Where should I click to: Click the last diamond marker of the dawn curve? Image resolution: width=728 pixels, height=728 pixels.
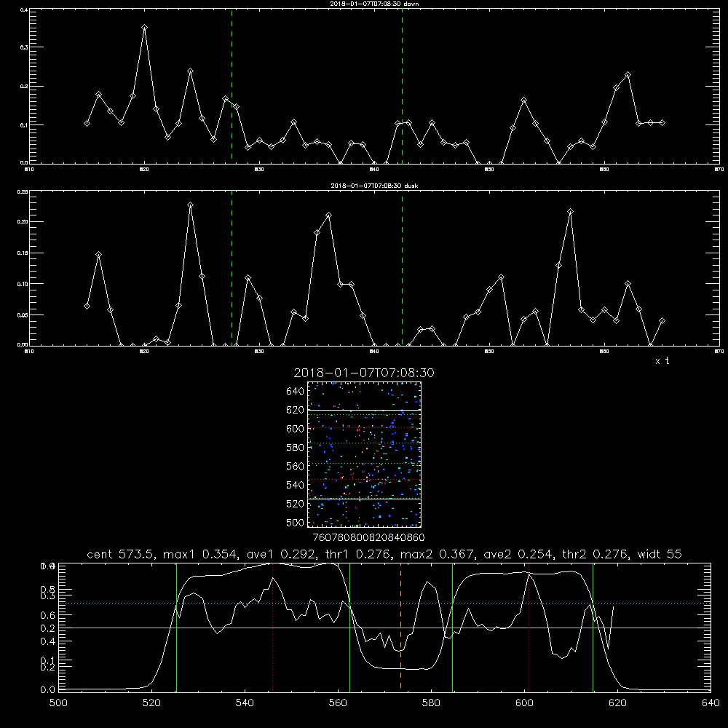[x=662, y=123]
